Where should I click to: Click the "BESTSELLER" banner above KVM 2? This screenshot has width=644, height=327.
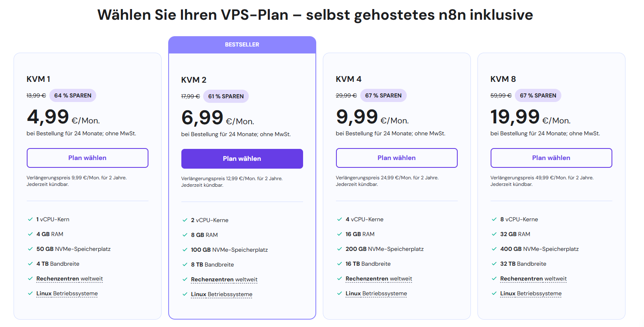pyautogui.click(x=242, y=44)
